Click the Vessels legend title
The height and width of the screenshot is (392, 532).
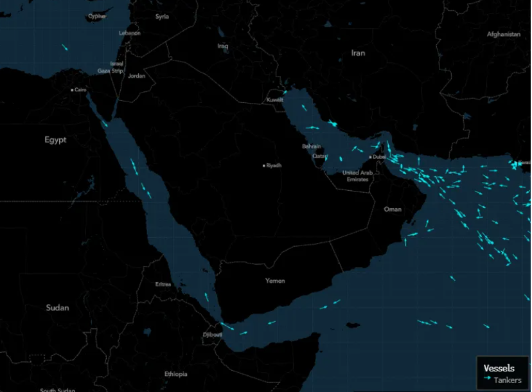coord(498,368)
